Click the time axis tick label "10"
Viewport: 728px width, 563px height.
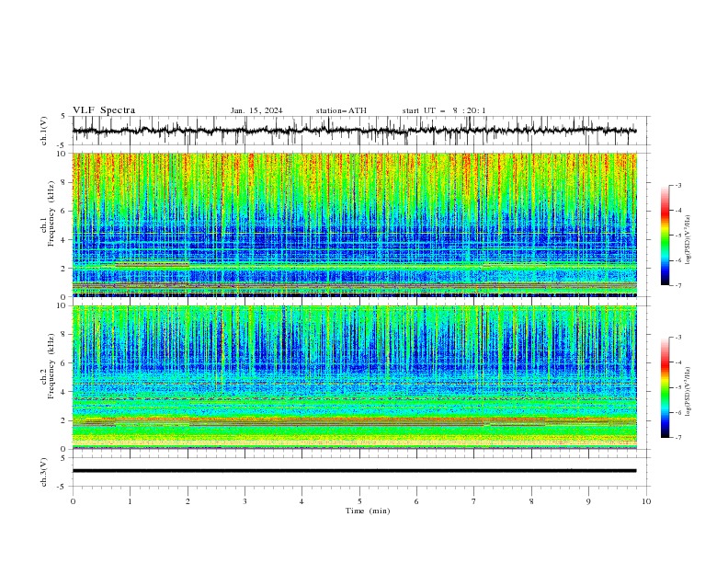pyautogui.click(x=646, y=501)
